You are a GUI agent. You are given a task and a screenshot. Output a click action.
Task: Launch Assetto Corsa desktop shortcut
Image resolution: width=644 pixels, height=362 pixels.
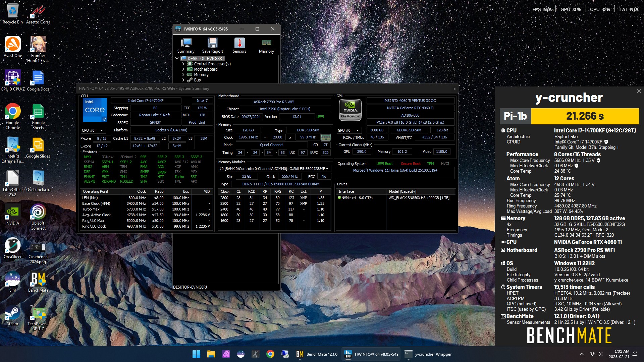[x=38, y=14]
